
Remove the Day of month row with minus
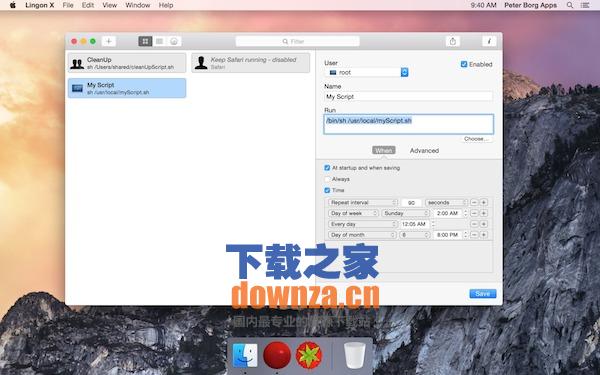click(x=474, y=235)
